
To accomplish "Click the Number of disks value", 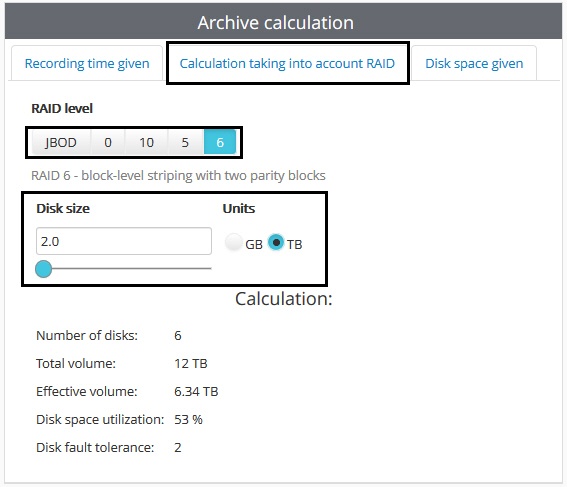I will click(178, 336).
